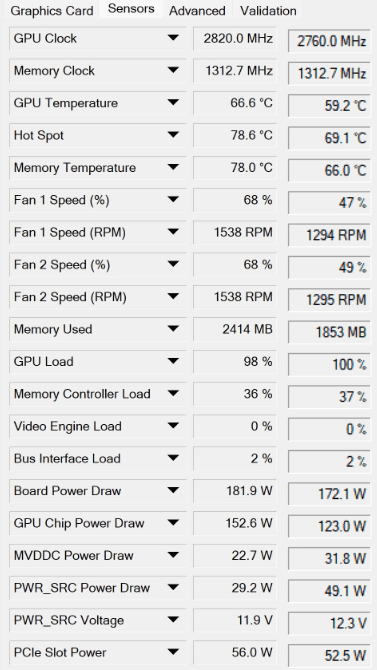Switch to the Graphics Card tab
Screen dimensions: 377x670
(x=52, y=11)
